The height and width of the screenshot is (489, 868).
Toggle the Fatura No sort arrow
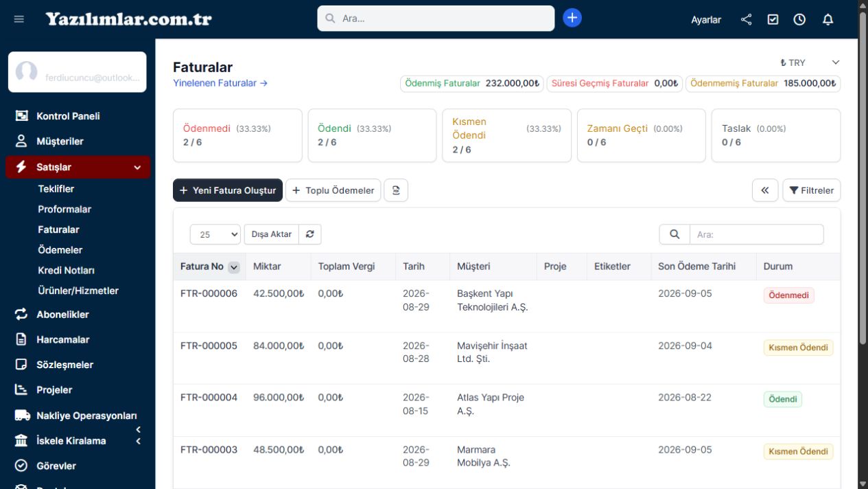(234, 267)
